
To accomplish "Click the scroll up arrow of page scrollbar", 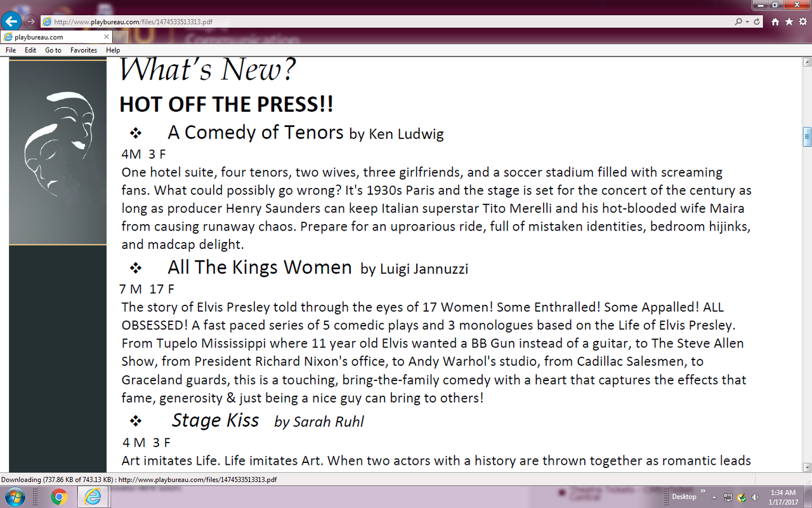I will [x=807, y=62].
